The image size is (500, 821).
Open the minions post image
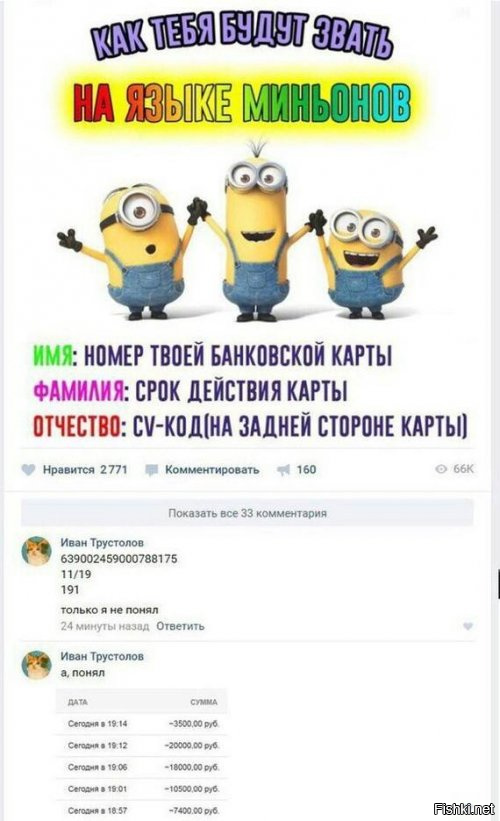[x=247, y=225]
